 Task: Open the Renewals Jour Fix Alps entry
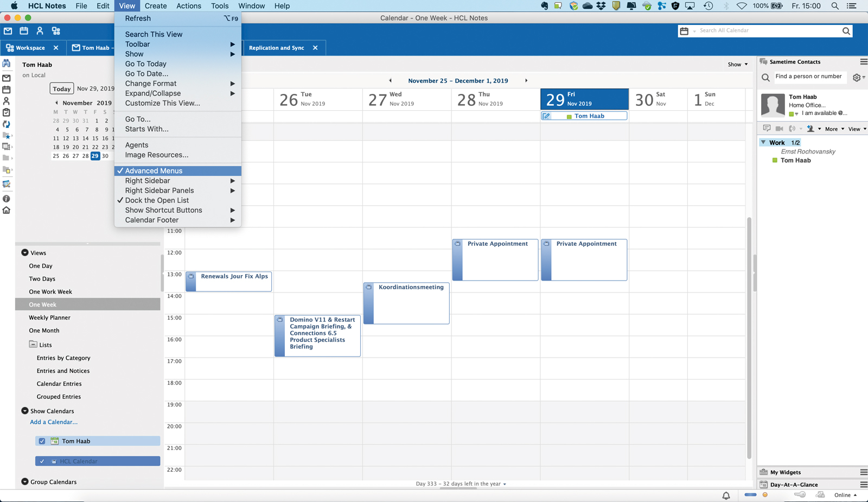point(228,281)
